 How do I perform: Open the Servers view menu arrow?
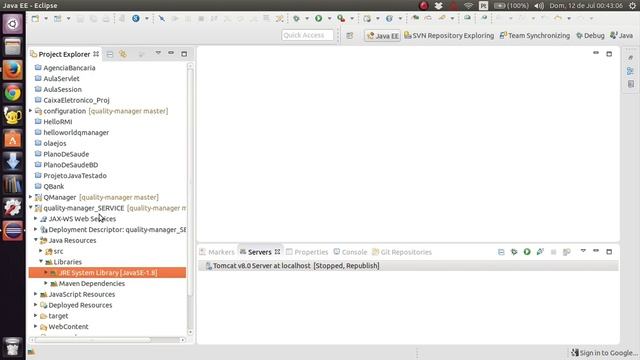coord(583,251)
